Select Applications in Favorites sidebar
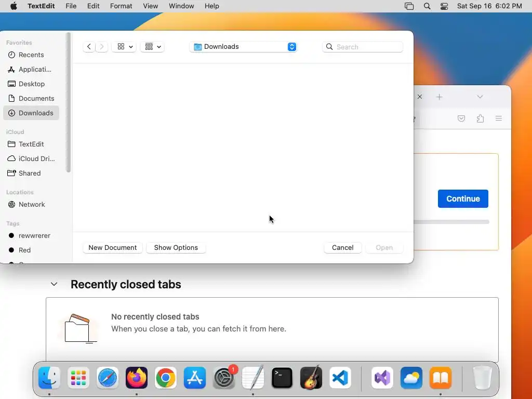This screenshot has height=399, width=532. pos(31,69)
